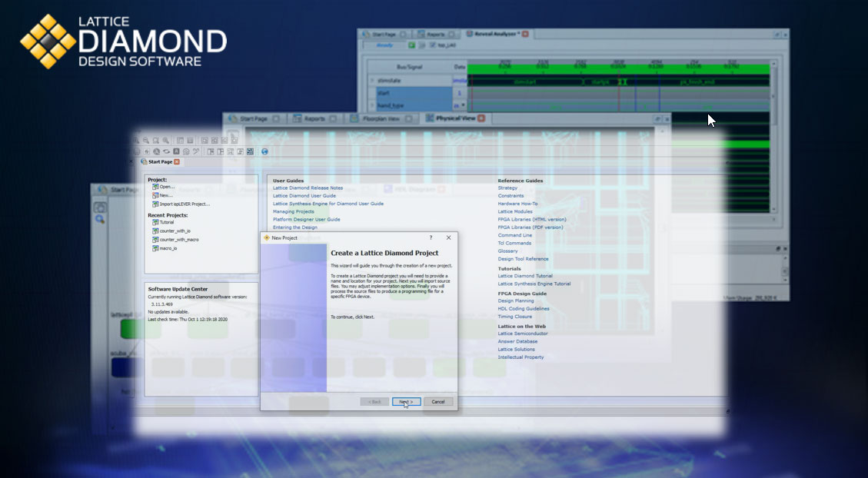868x478 pixels.
Task: Open the Hardware How-To guide
Action: [517, 204]
